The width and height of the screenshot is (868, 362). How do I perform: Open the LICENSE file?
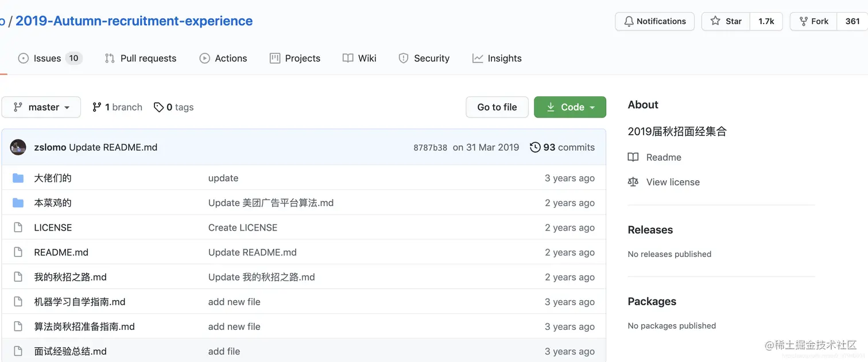tap(53, 228)
